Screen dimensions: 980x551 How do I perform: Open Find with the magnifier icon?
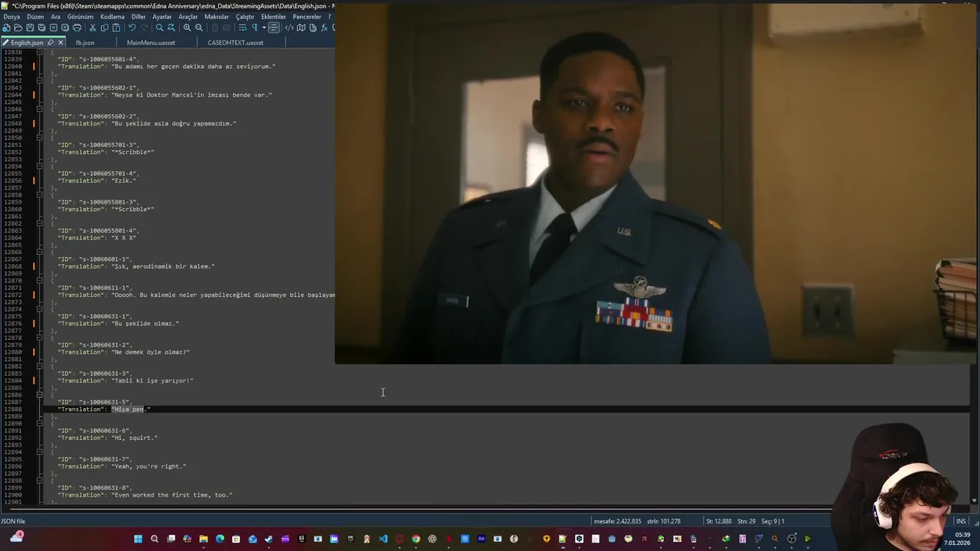coord(159,28)
